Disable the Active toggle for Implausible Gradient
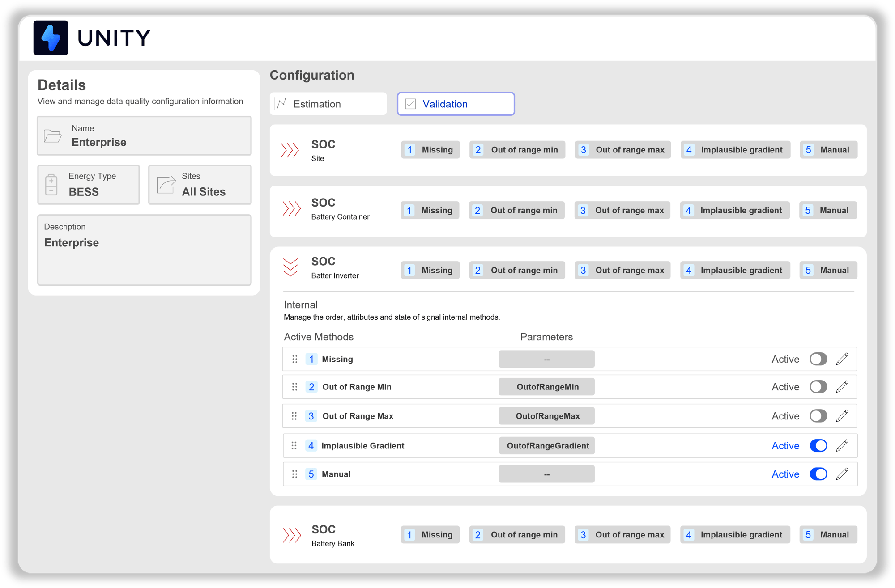This screenshot has height=588, width=895. pyautogui.click(x=818, y=445)
